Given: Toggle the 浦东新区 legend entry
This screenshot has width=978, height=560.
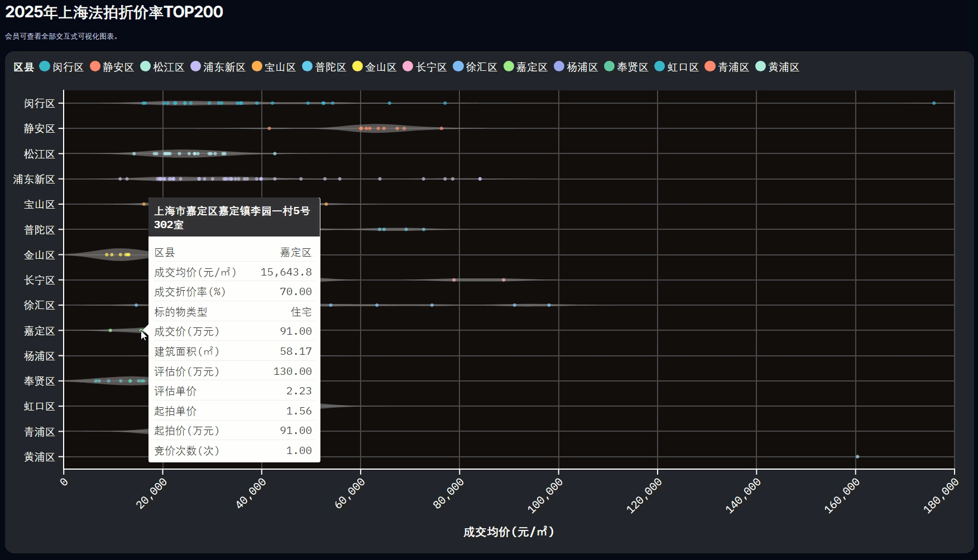Looking at the screenshot, I should [x=224, y=67].
